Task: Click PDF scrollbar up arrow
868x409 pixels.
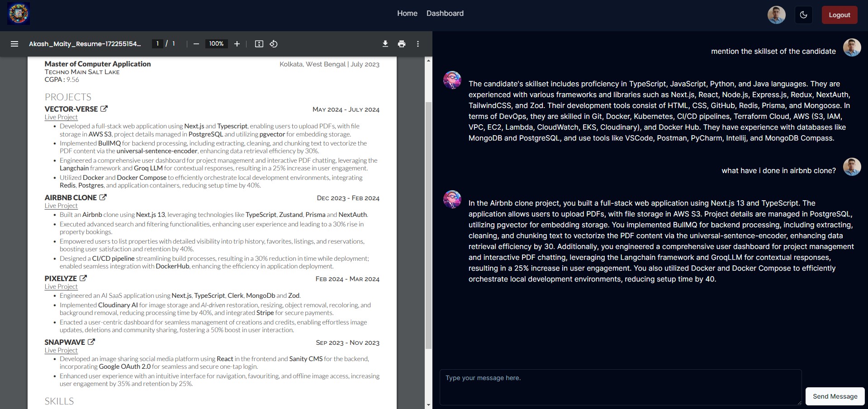Action: coord(429,61)
